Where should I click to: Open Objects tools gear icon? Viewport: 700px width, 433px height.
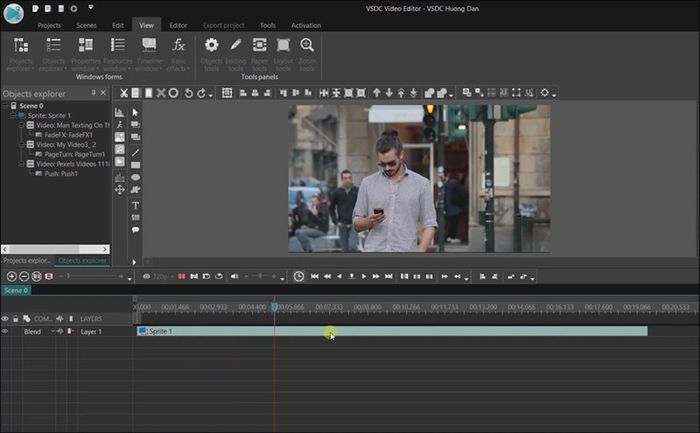(211, 46)
